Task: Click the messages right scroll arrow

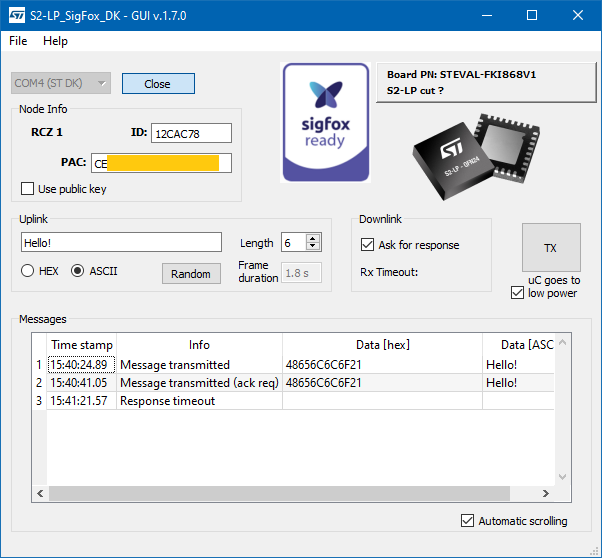Action: point(546,493)
